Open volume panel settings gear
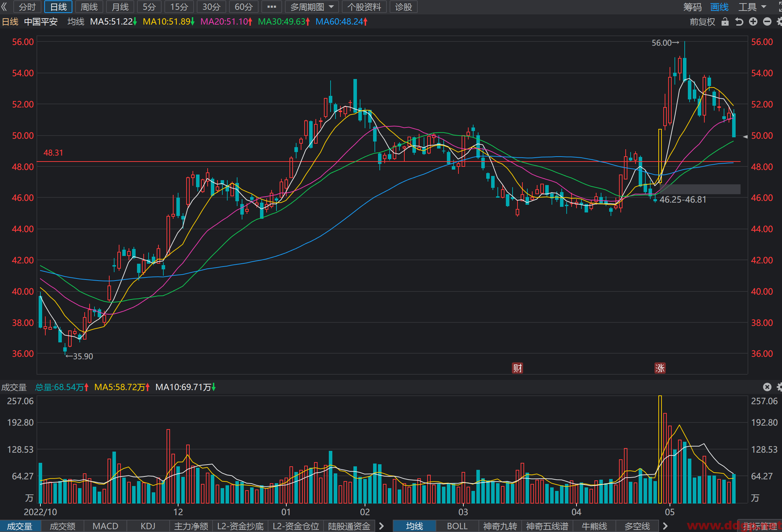Screen dimensions: 782x532 (779, 387)
